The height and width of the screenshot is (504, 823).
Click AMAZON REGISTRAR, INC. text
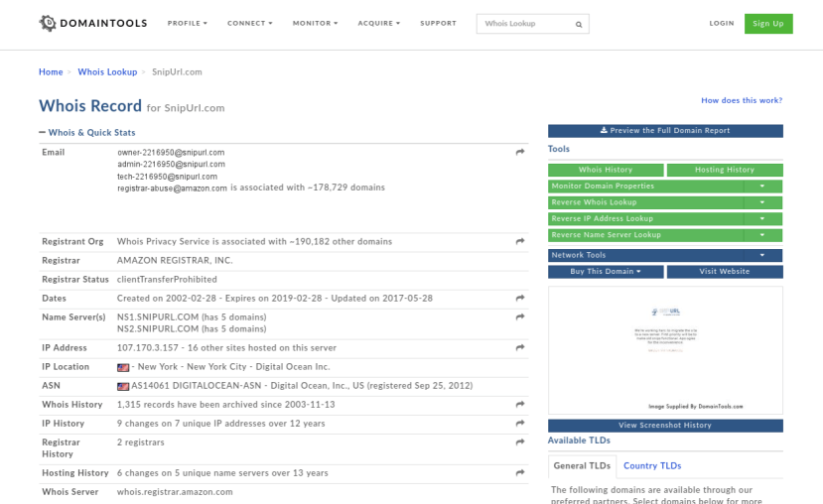coord(175,261)
